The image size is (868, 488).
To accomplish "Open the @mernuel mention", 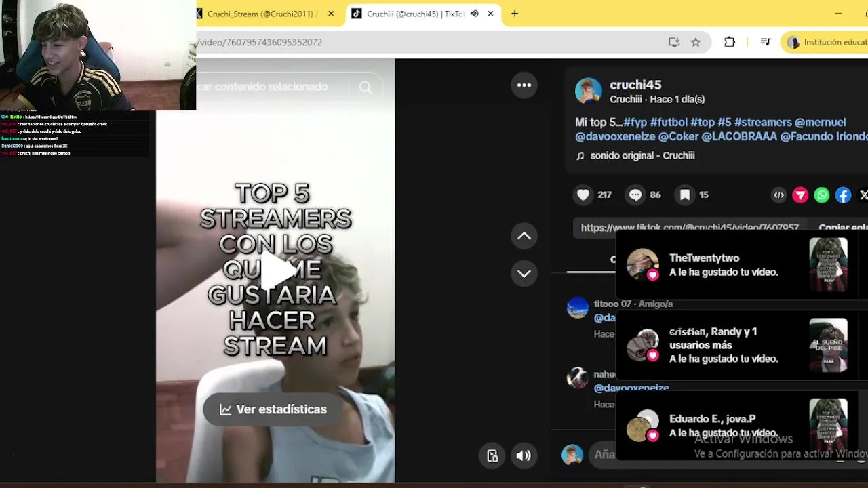I will click(820, 123).
